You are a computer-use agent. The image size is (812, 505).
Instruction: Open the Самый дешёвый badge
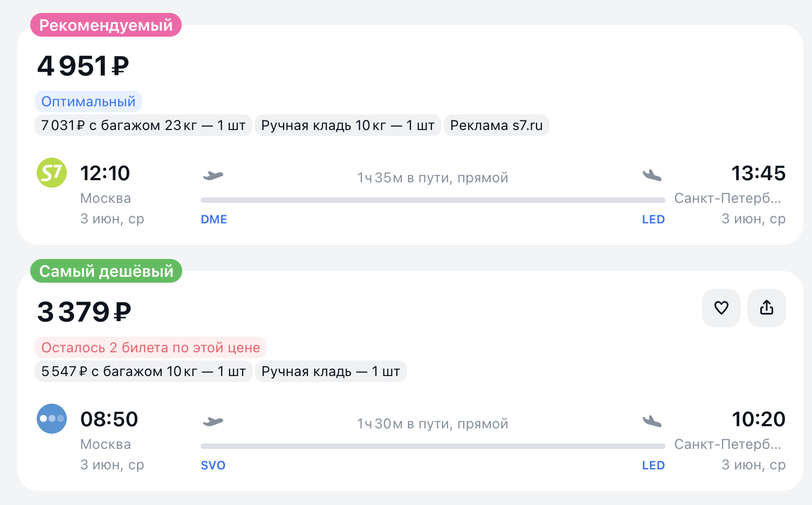pyautogui.click(x=106, y=271)
